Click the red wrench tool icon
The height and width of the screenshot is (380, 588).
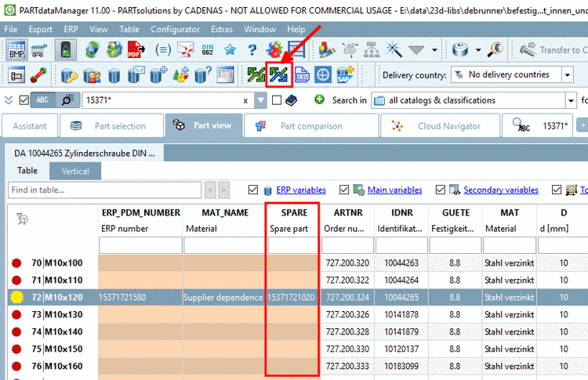[x=38, y=75]
